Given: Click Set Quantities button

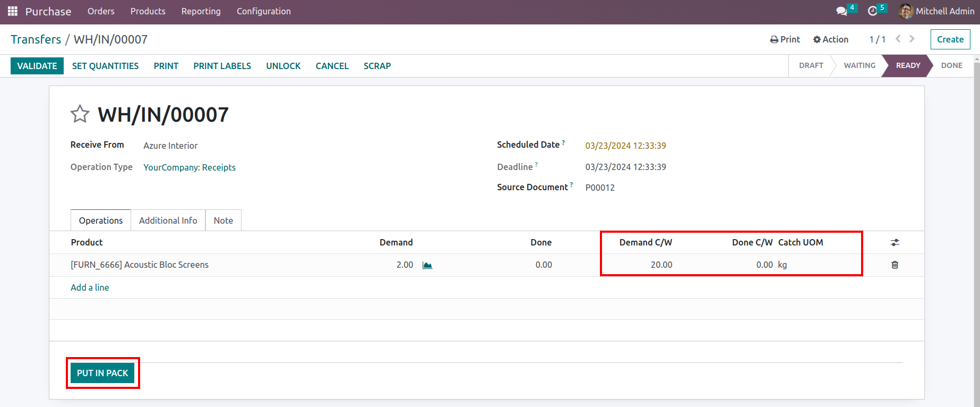Looking at the screenshot, I should 105,66.
